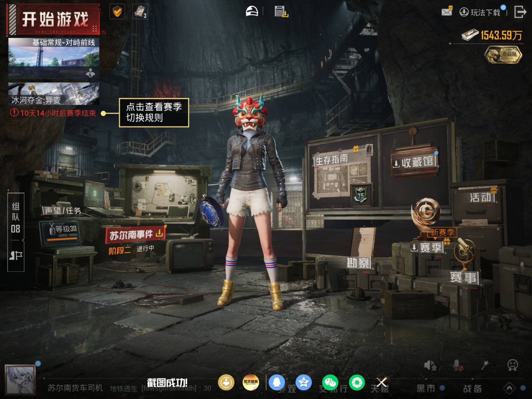This screenshot has height=399, width=532.
Task: Share screenshot to WeChat
Action: [330, 382]
